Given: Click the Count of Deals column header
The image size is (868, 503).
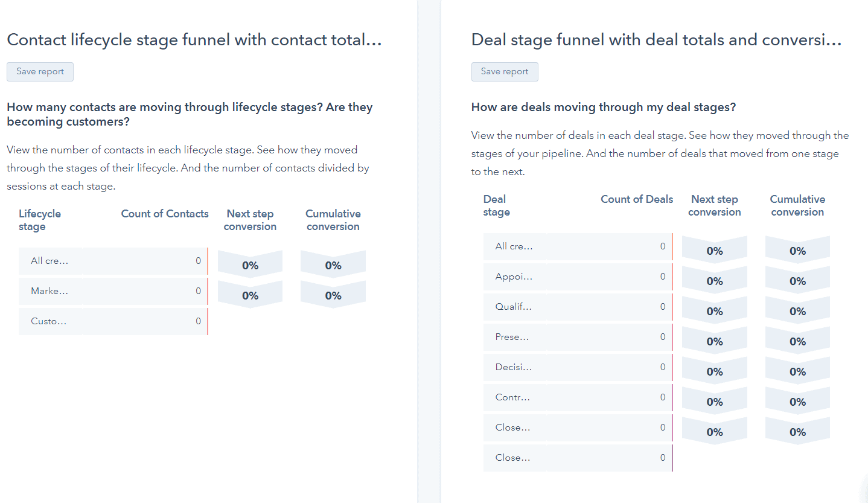Looking at the screenshot, I should [x=637, y=199].
